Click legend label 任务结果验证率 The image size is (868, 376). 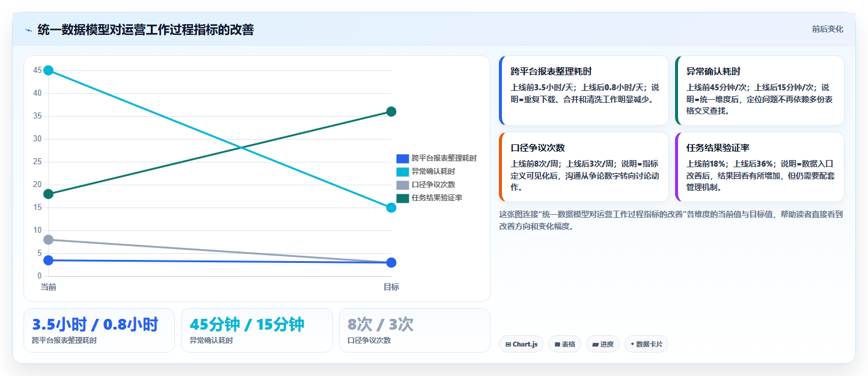437,198
